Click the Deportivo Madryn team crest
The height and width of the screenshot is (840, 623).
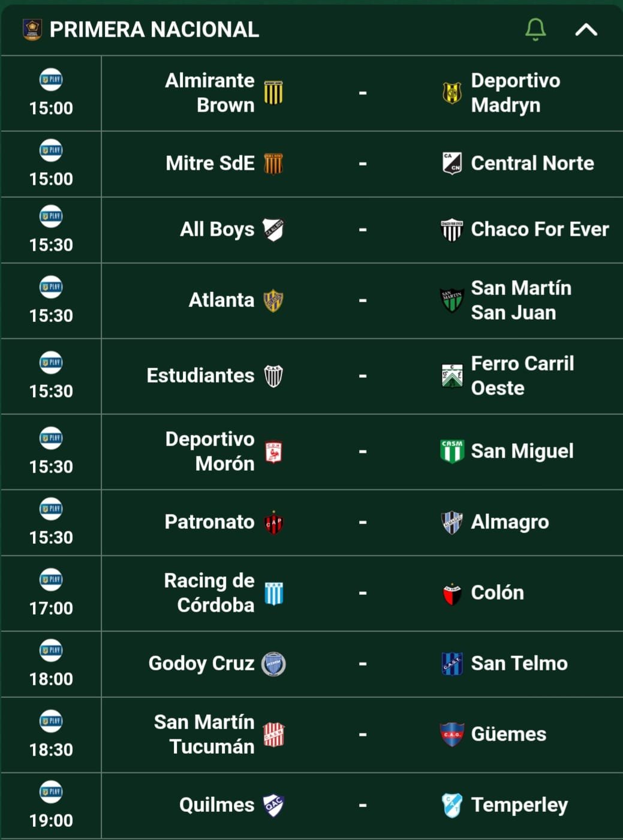[x=452, y=93]
